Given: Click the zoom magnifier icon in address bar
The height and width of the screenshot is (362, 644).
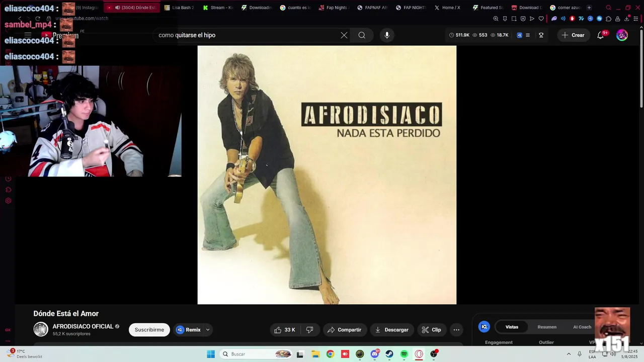Looking at the screenshot, I should [496, 19].
